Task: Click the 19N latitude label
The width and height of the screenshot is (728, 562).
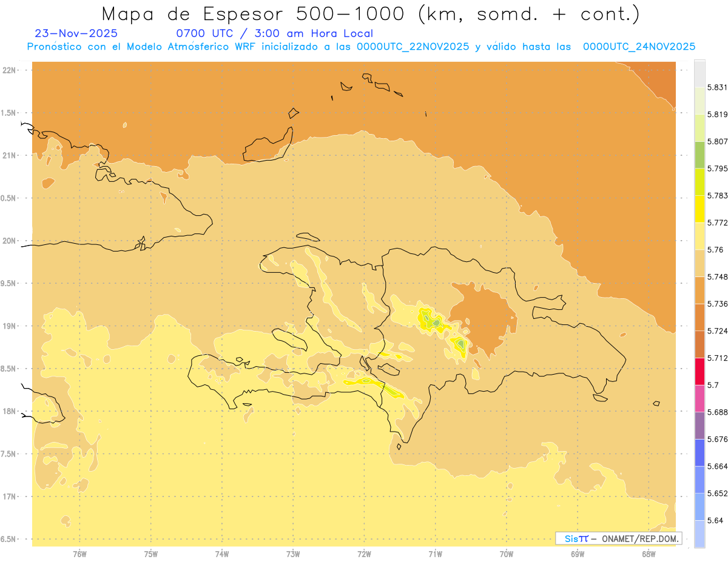Action: pyautogui.click(x=10, y=326)
